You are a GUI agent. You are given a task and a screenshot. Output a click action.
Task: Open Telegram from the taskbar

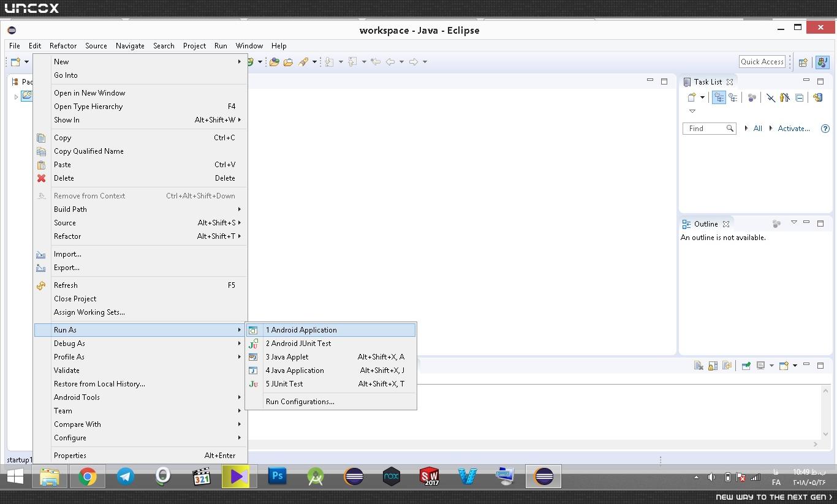(x=126, y=476)
